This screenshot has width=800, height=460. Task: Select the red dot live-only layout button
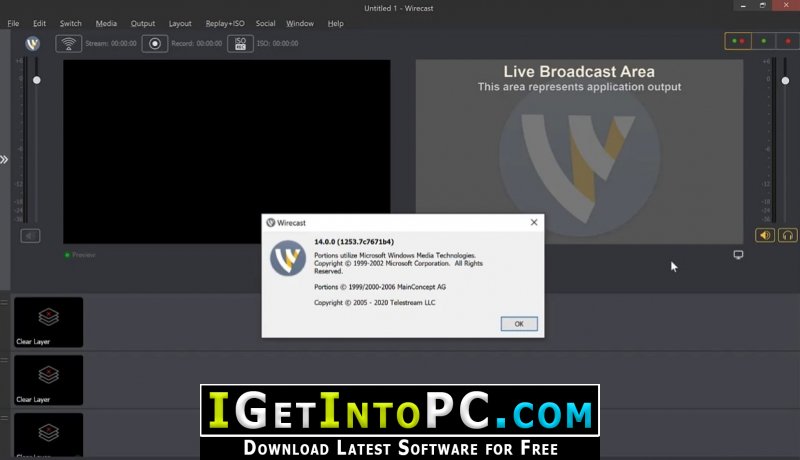click(x=788, y=41)
